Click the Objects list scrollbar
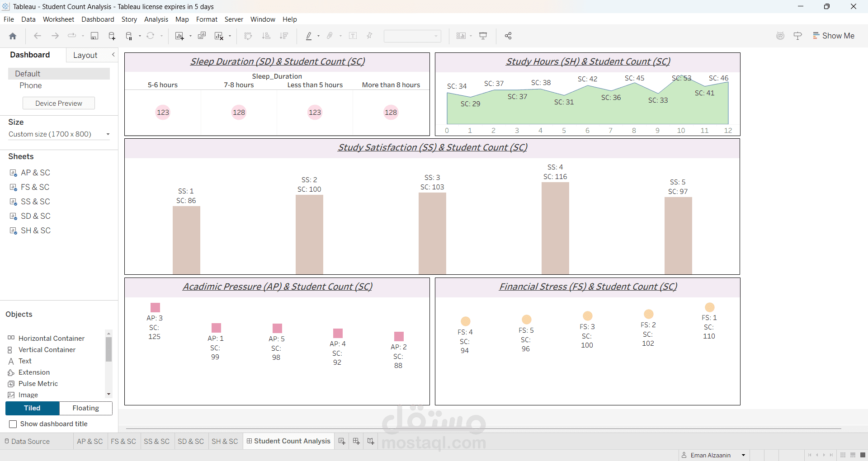Viewport: 868px width, 461px height. click(x=108, y=349)
